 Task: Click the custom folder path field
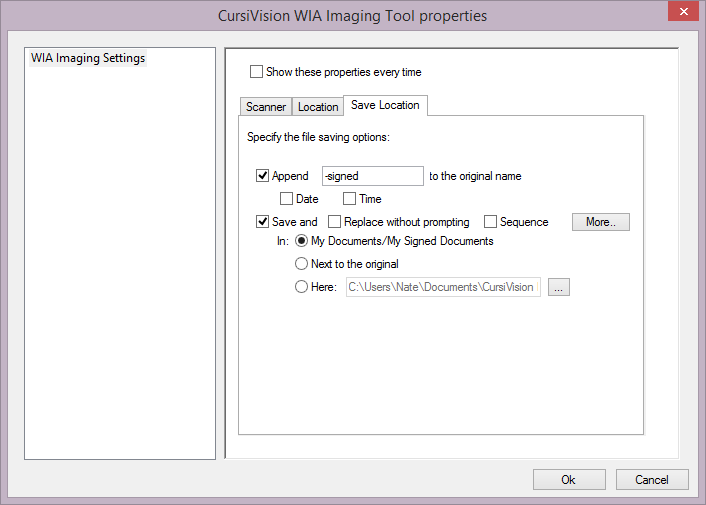(442, 287)
